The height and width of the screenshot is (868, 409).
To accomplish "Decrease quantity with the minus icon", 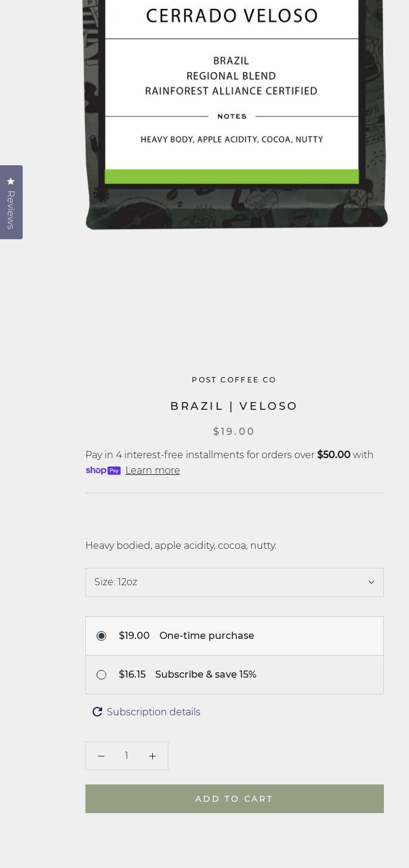I will (x=101, y=756).
